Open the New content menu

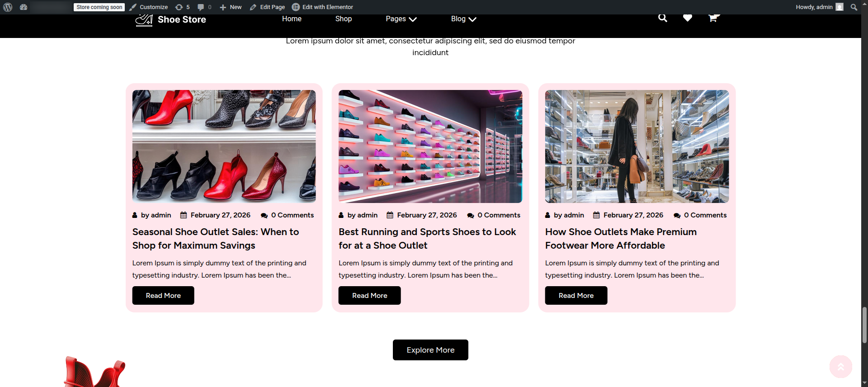[231, 7]
